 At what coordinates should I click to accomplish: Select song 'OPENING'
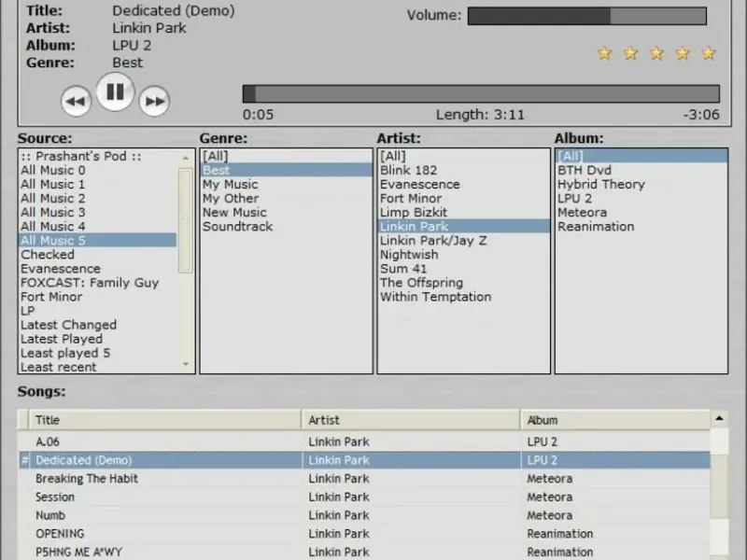point(364,534)
